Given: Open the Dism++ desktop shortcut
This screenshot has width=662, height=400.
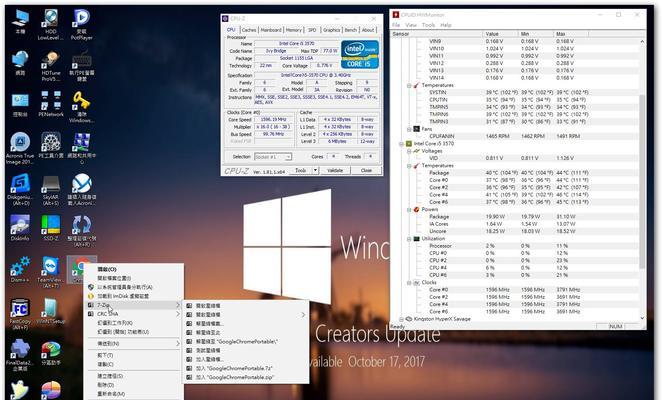Looking at the screenshot, I should [x=20, y=269].
